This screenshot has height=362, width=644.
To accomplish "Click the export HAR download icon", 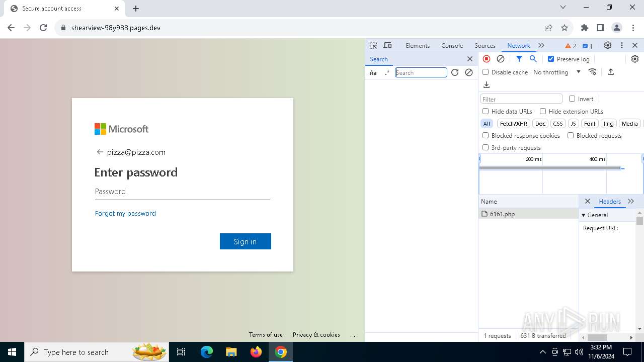I will 487,85.
